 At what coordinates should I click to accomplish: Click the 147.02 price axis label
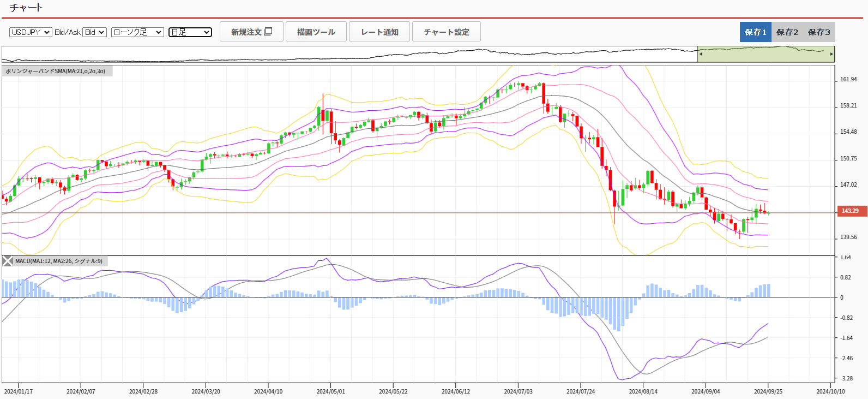click(x=848, y=185)
